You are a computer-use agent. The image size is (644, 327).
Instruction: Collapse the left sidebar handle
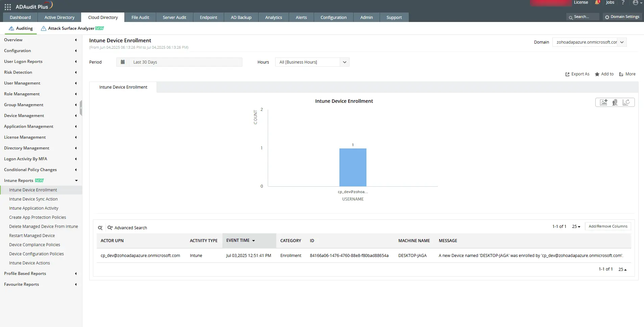click(81, 108)
